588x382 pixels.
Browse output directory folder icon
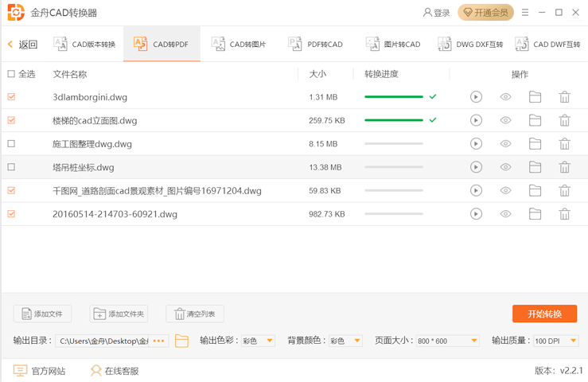[181, 341]
